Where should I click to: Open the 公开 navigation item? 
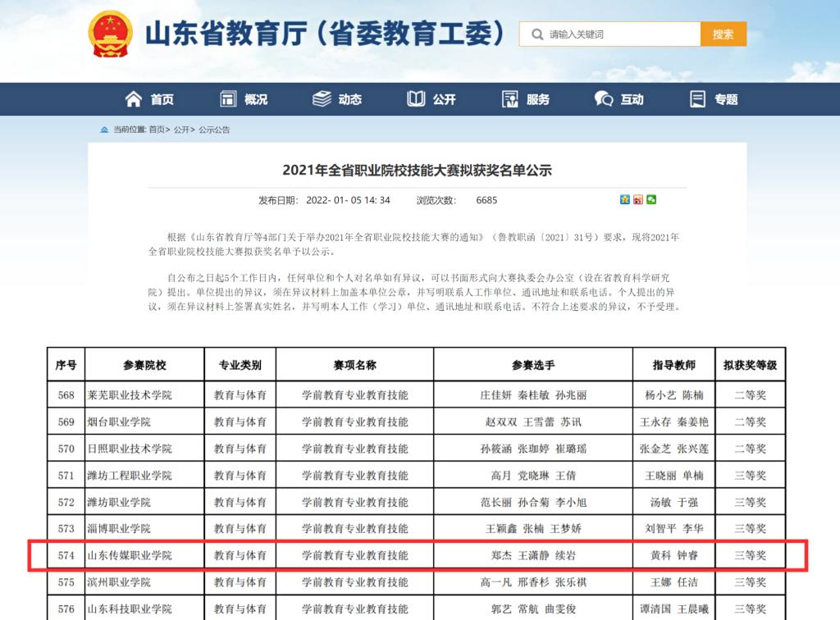point(431,99)
